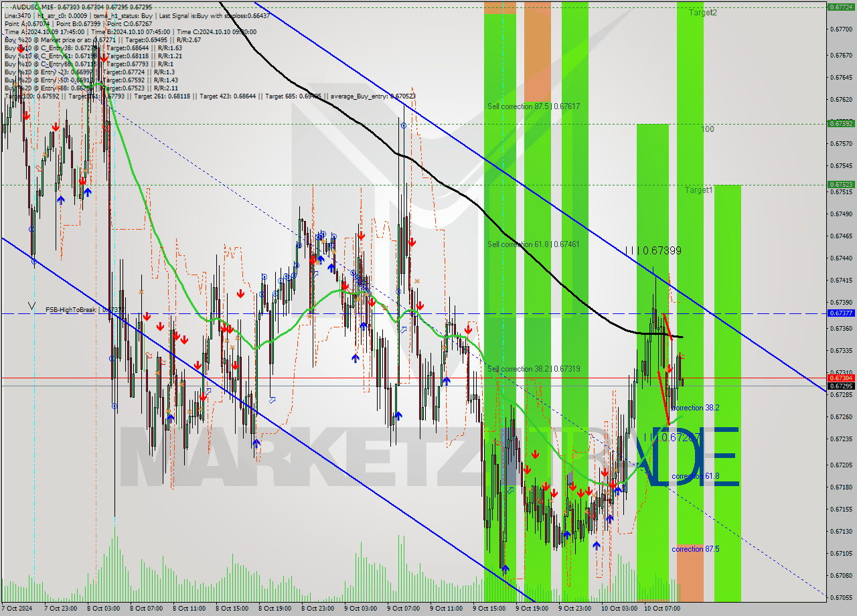Click the 0.67620 price axis value
857x616 pixels.
[x=840, y=99]
